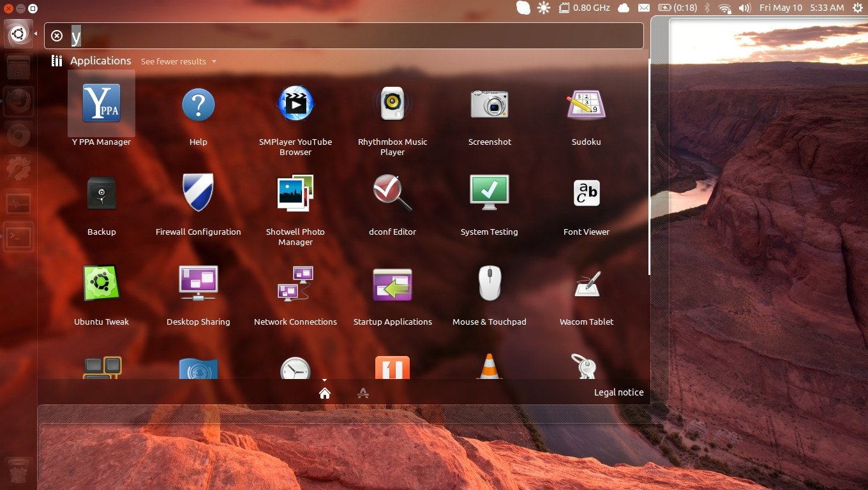Open the clock icon app

pos(296,368)
